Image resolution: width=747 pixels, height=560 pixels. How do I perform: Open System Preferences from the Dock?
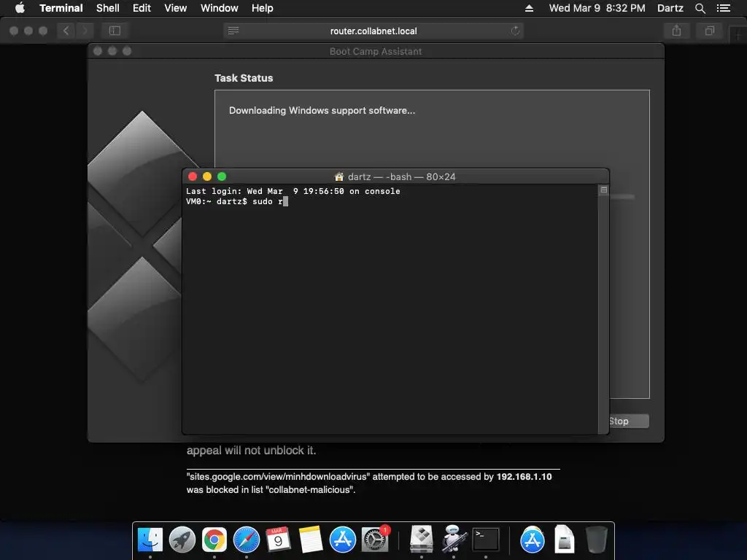pos(375,540)
